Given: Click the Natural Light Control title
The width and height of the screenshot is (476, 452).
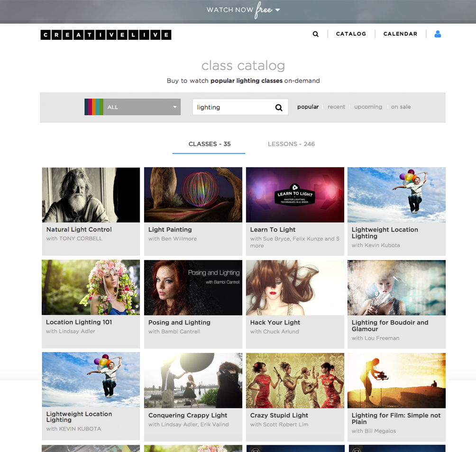Looking at the screenshot, I should pos(79,230).
